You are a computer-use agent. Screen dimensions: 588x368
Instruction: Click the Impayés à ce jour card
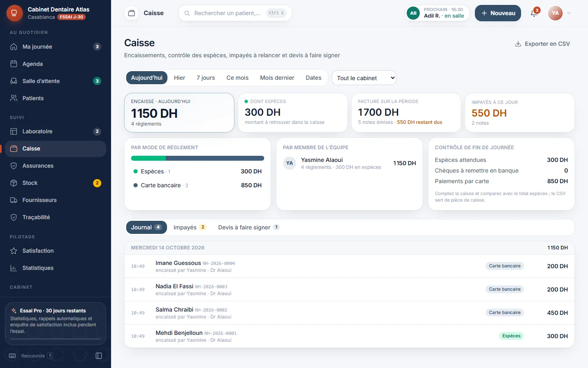pos(520,113)
